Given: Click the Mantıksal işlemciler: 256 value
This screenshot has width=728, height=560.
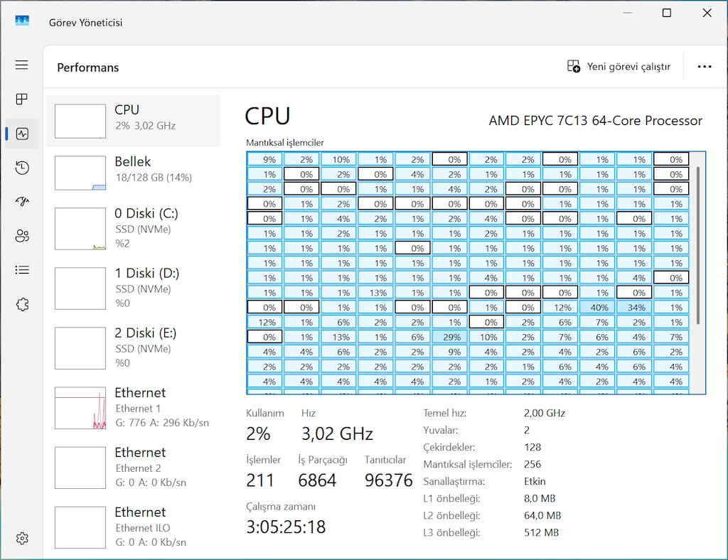Looking at the screenshot, I should tap(532, 465).
